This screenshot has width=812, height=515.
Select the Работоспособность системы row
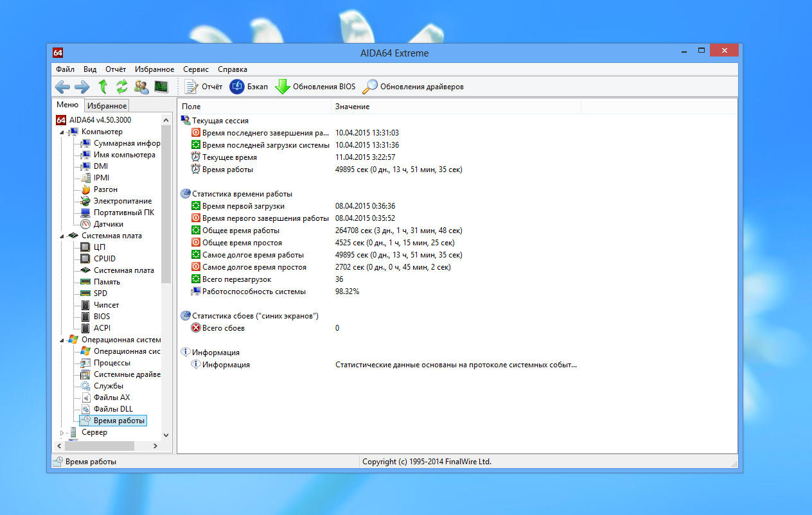tap(457, 292)
